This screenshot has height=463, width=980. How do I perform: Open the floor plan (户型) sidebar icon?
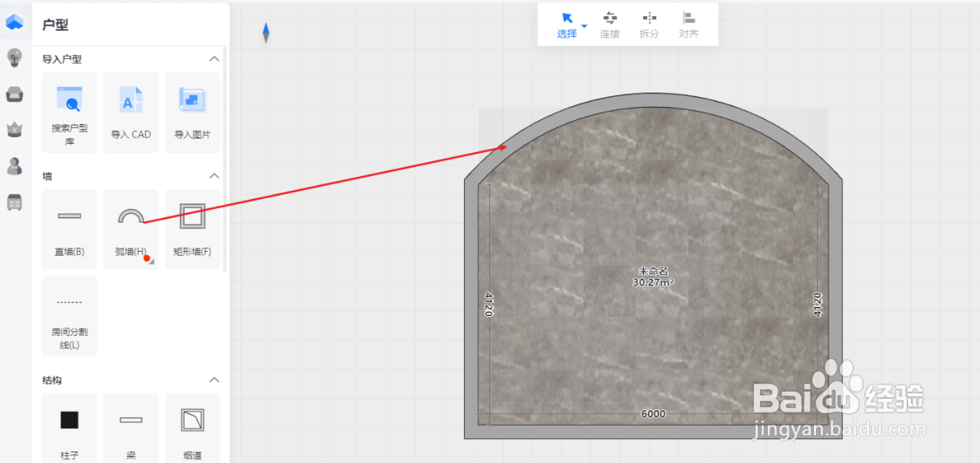click(15, 23)
